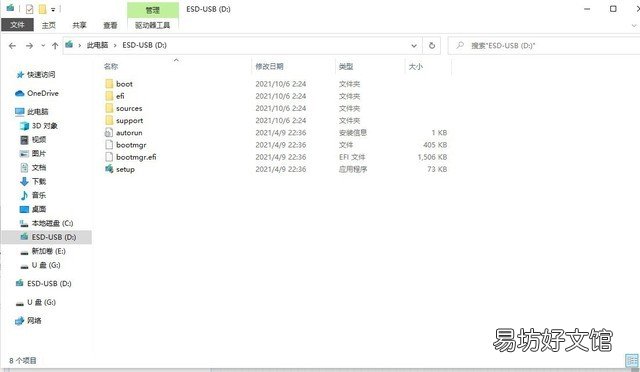Click the breadcrumb arrow after 此电脑
Image resolution: width=640 pixels, height=372 pixels.
115,45
